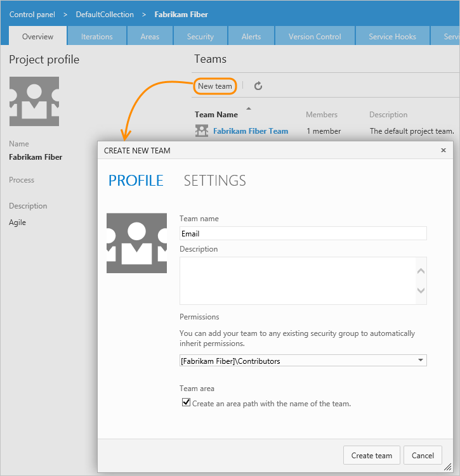460x476 pixels.
Task: Click the Create an area path label
Action: [272, 404]
